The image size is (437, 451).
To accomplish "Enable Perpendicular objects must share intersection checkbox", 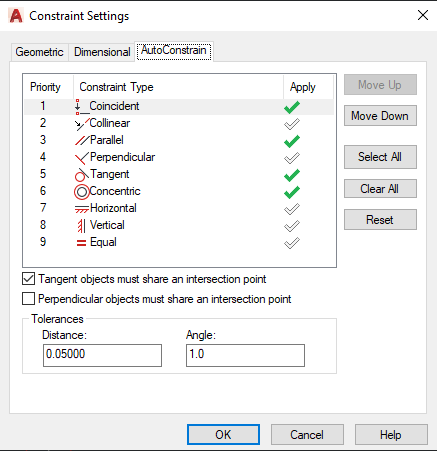I will coord(28,299).
